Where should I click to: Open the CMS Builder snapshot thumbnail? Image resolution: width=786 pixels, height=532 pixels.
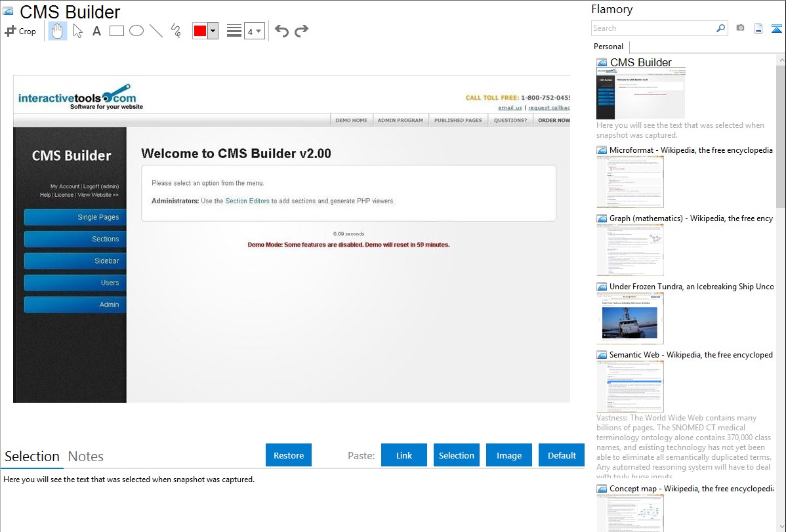click(x=640, y=94)
